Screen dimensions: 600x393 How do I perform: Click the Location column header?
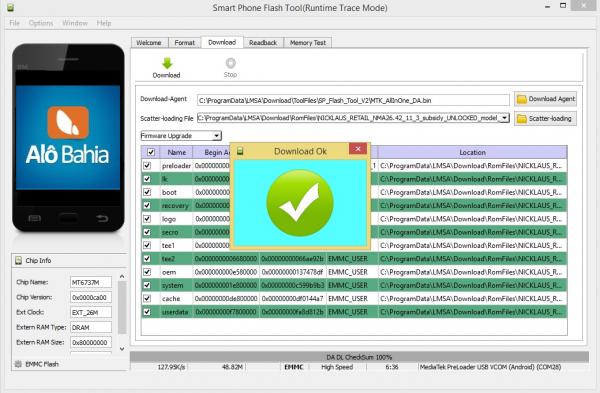(x=473, y=152)
